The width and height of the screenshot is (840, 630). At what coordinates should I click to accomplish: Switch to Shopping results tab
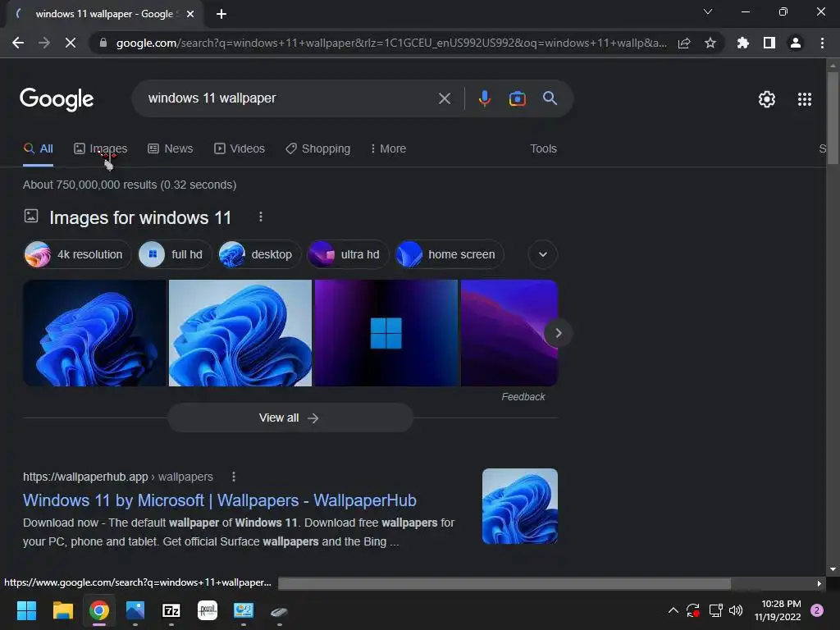(x=317, y=148)
